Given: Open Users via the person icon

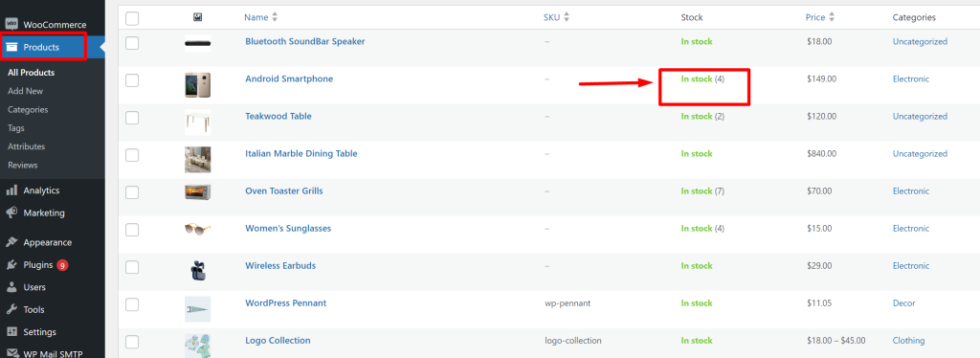Looking at the screenshot, I should click(x=11, y=287).
